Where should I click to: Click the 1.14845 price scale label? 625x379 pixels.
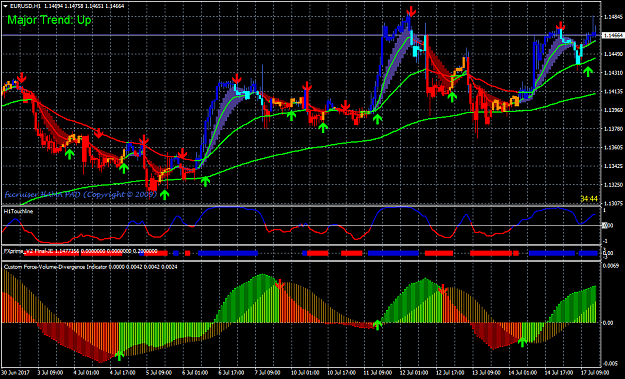[613, 17]
